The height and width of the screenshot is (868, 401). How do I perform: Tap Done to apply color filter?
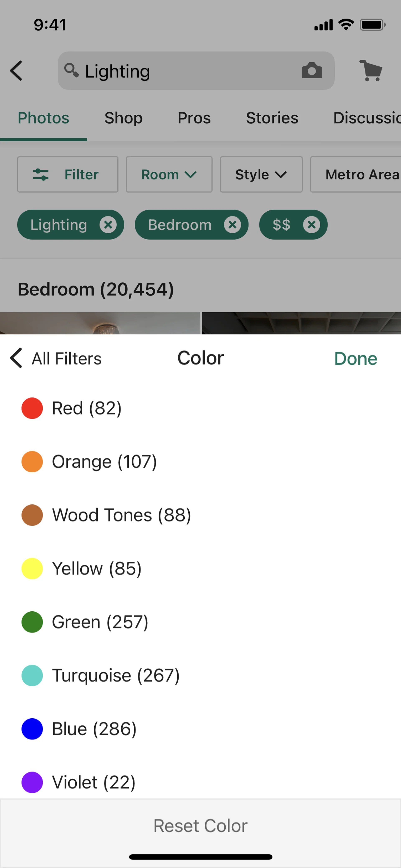click(355, 359)
